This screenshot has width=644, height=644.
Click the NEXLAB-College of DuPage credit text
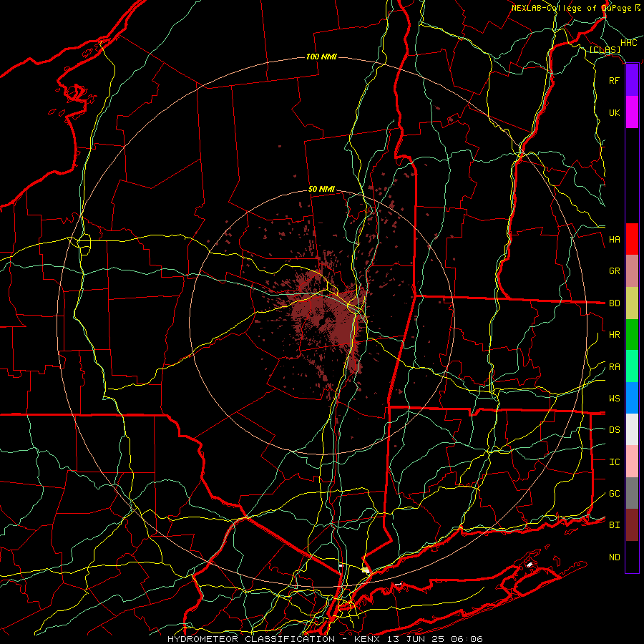571,8
